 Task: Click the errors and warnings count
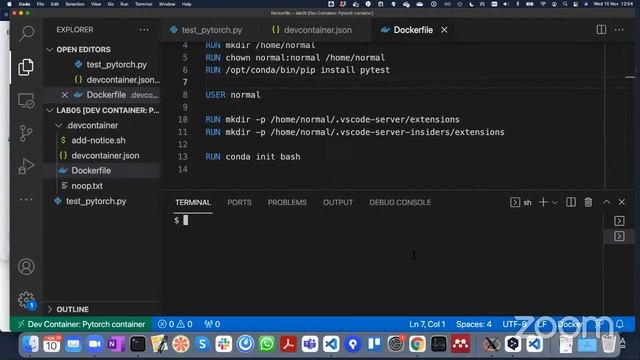175,324
